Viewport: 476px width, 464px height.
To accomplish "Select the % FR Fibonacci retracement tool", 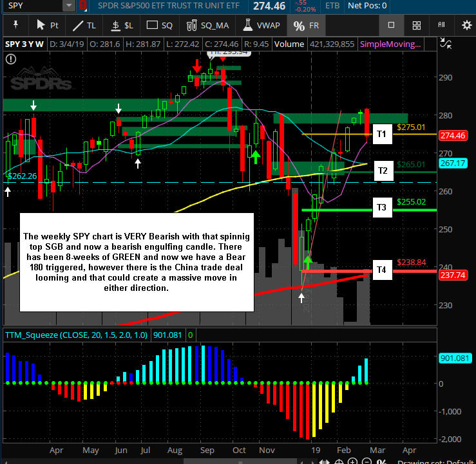I will (306, 26).
